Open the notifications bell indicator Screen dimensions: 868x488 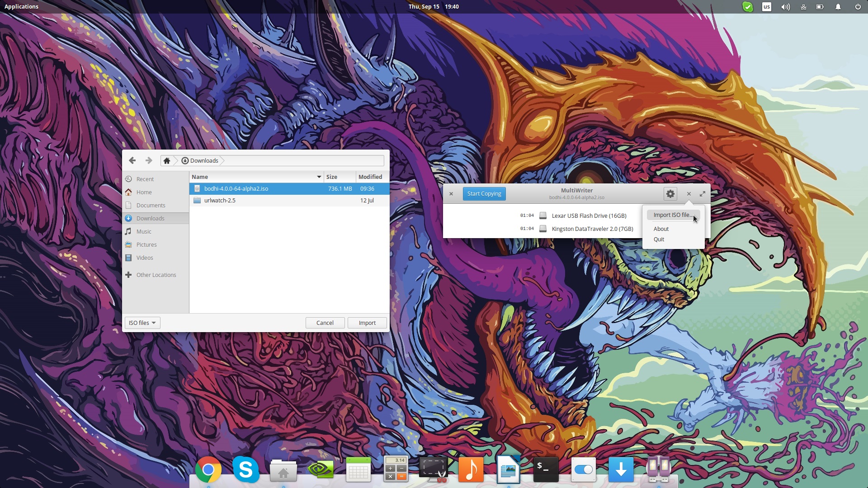point(838,7)
